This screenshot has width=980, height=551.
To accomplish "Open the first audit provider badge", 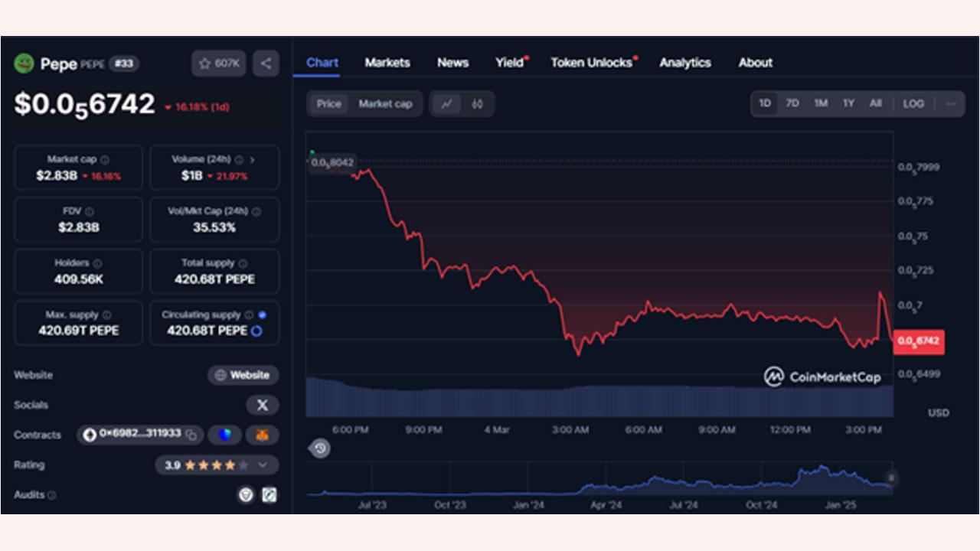I will [x=246, y=495].
